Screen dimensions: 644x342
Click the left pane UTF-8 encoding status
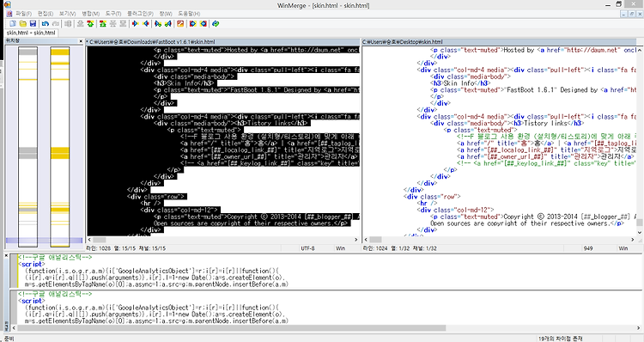pyautogui.click(x=307, y=248)
